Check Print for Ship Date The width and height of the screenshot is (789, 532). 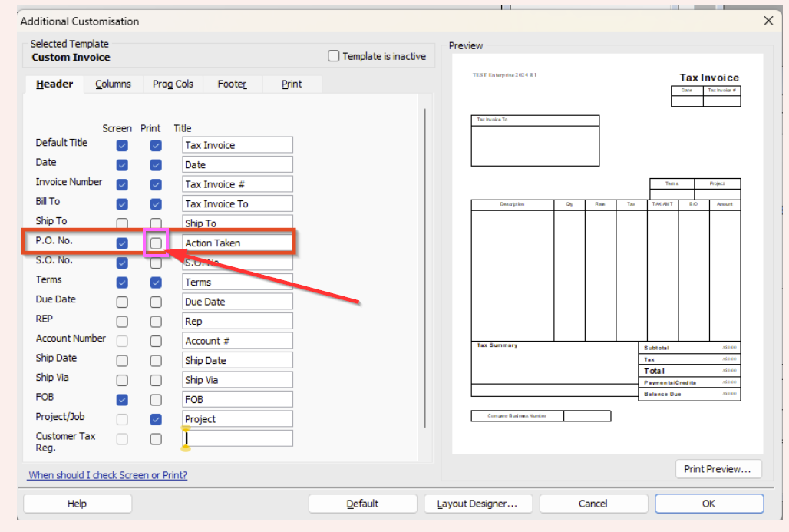click(156, 361)
